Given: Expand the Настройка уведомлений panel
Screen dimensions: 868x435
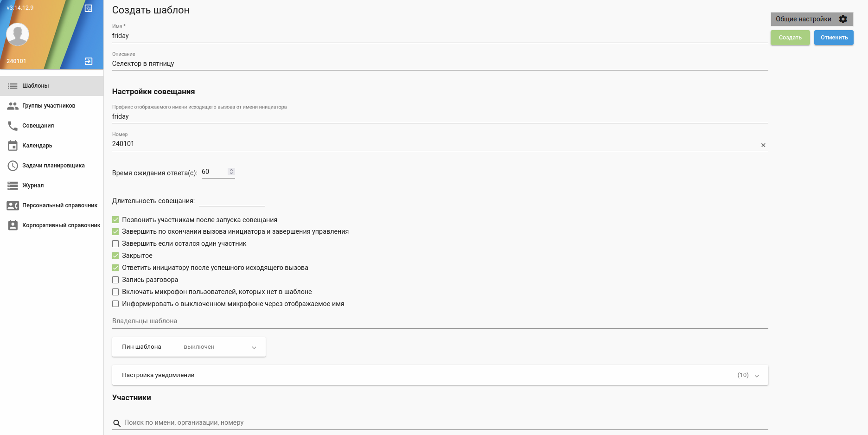Looking at the screenshot, I should tap(756, 376).
